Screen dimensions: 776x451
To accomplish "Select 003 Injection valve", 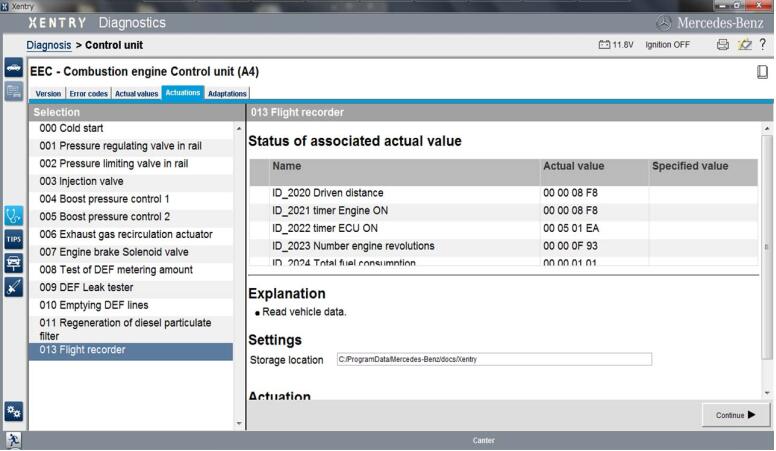I will (x=131, y=182).
